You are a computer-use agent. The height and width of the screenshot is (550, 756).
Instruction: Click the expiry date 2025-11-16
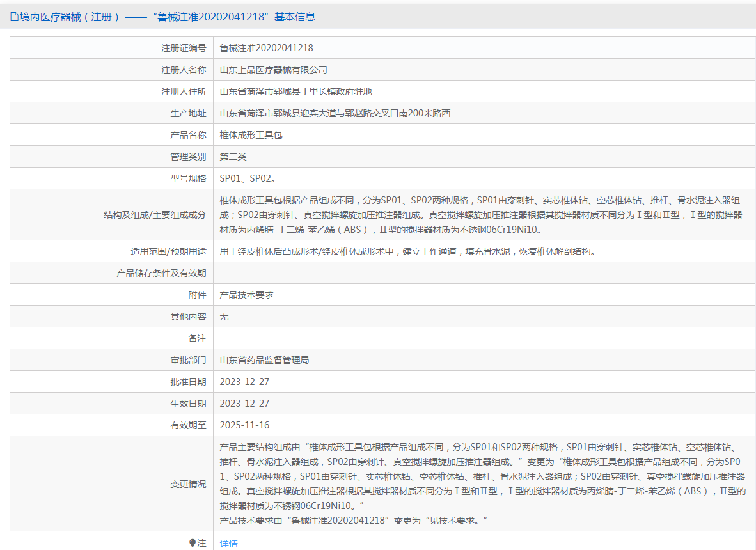(244, 425)
